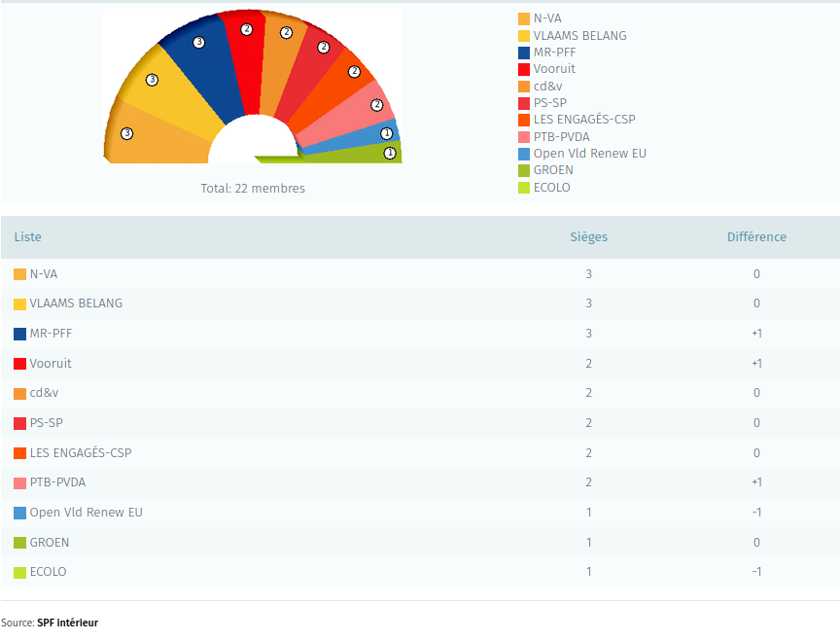Select the Vooruit legend swatch
840x641 pixels.
(524, 69)
